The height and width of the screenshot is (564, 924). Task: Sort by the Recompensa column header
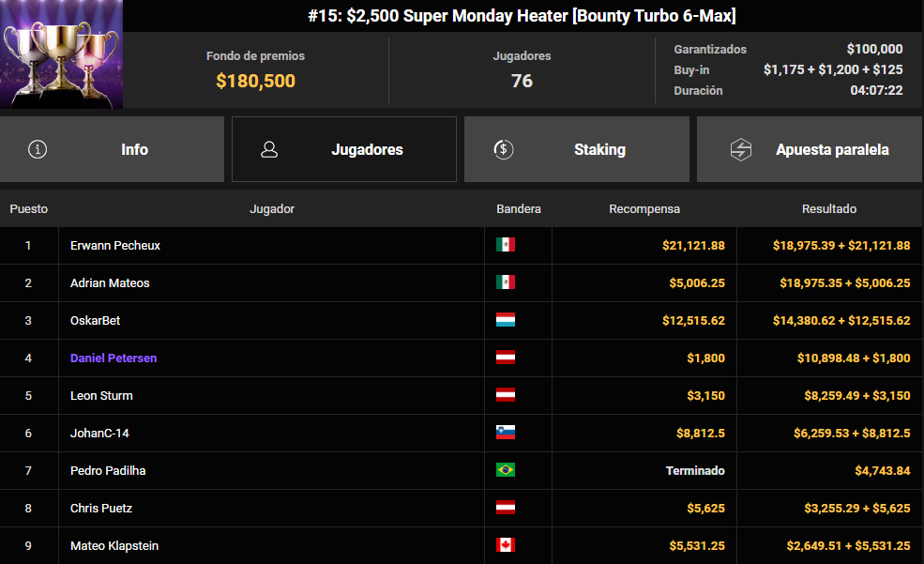[x=644, y=209]
